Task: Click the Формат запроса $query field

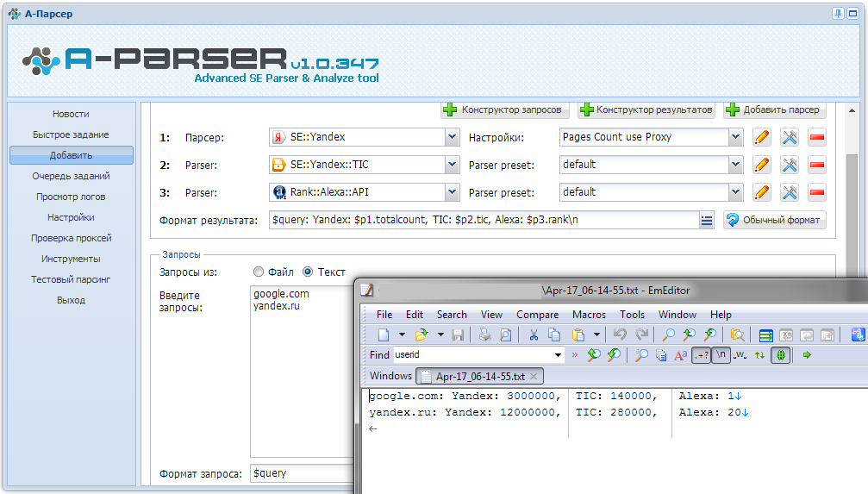Action: click(x=302, y=473)
